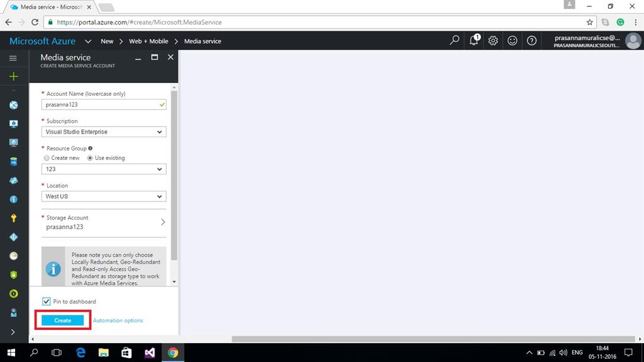Open the notifications bell icon

click(474, 40)
